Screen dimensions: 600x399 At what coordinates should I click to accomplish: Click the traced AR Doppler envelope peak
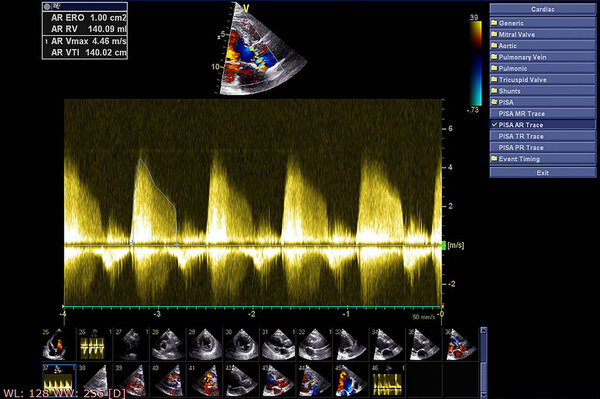coord(140,160)
